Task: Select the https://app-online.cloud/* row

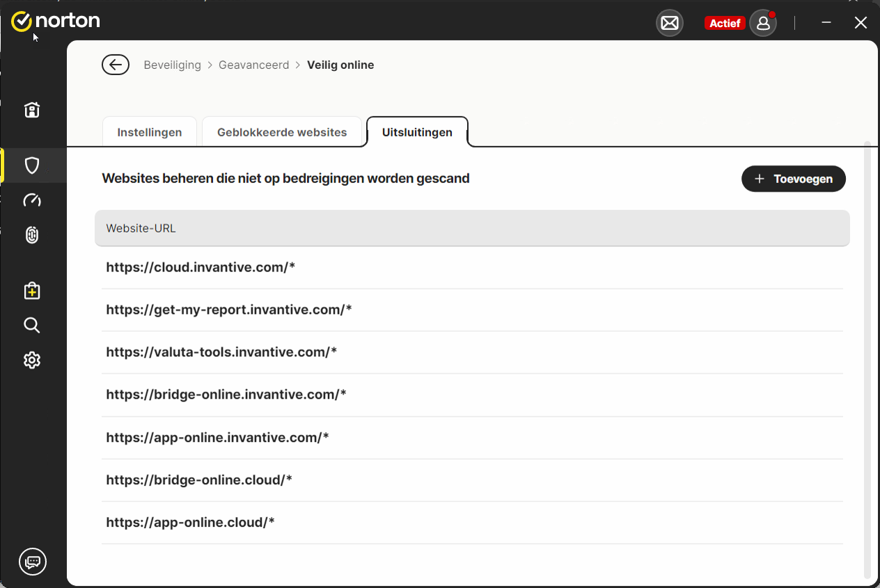Action: (472, 523)
